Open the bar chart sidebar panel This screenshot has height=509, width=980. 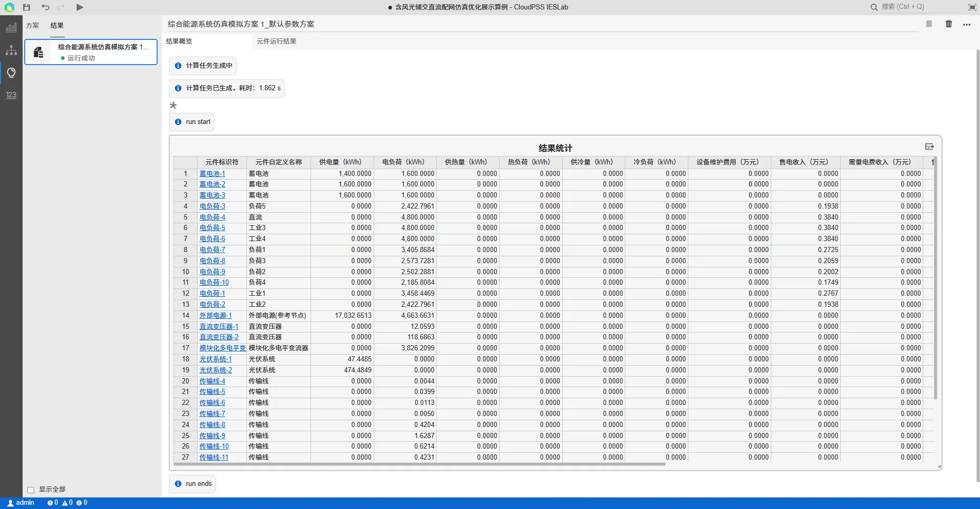point(11,27)
